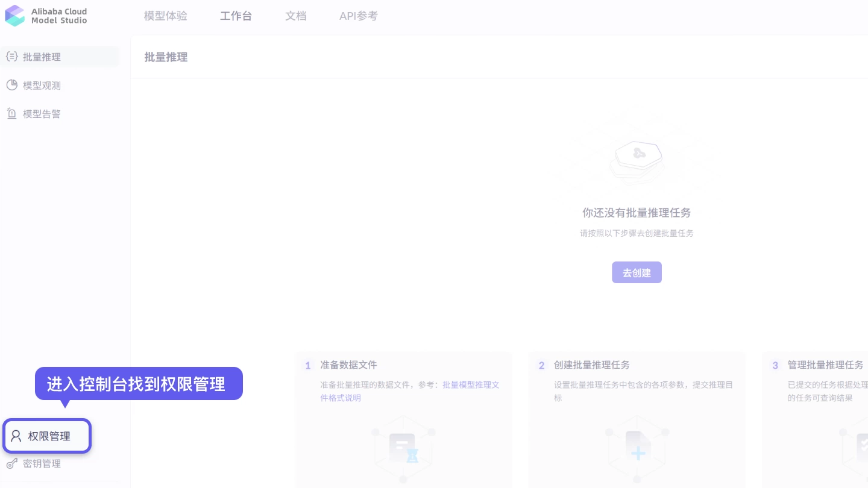
Task: Click the 管理批量推理任务 step title
Action: (826, 365)
